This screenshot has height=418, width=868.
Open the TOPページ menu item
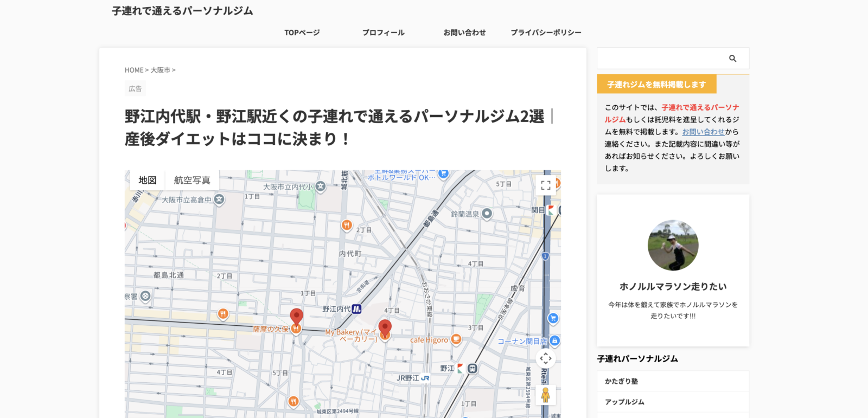click(302, 33)
